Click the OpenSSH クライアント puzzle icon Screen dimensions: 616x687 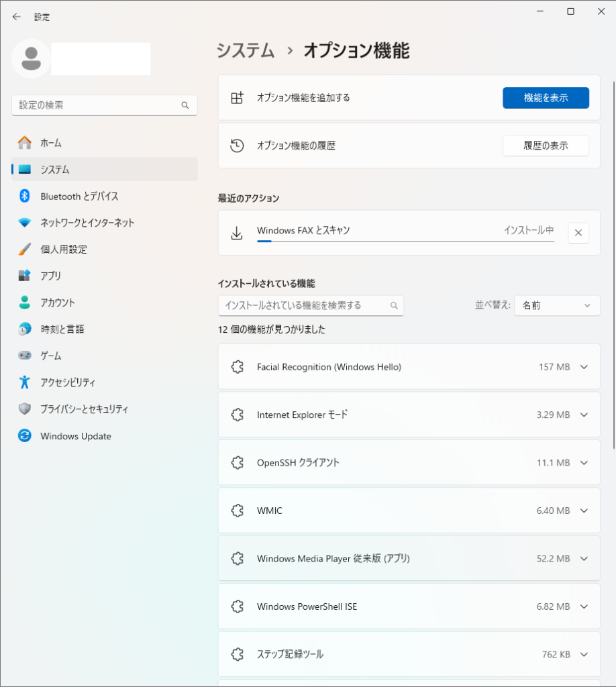pos(237,463)
